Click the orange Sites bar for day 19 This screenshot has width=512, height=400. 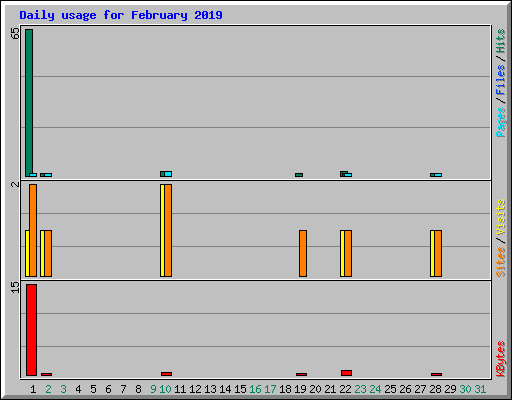pyautogui.click(x=303, y=253)
